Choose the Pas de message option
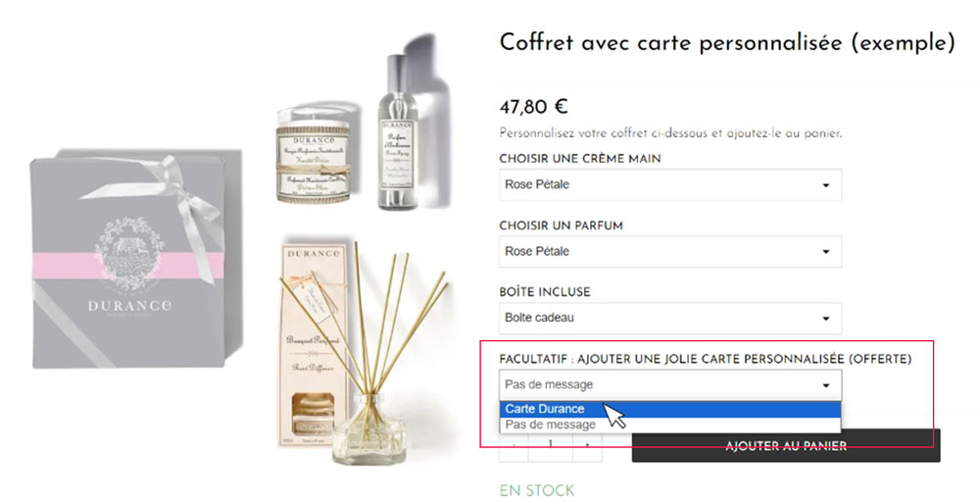The width and height of the screenshot is (980, 503). point(670,425)
